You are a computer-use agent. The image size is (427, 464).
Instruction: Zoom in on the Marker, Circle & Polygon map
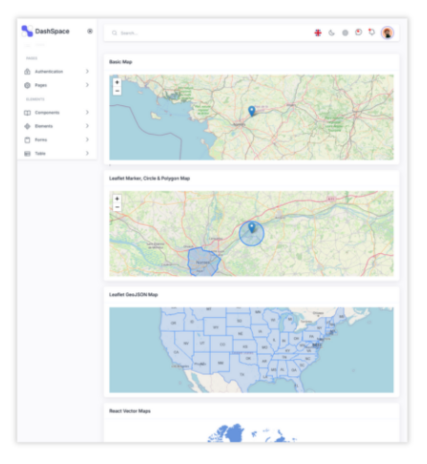[117, 199]
